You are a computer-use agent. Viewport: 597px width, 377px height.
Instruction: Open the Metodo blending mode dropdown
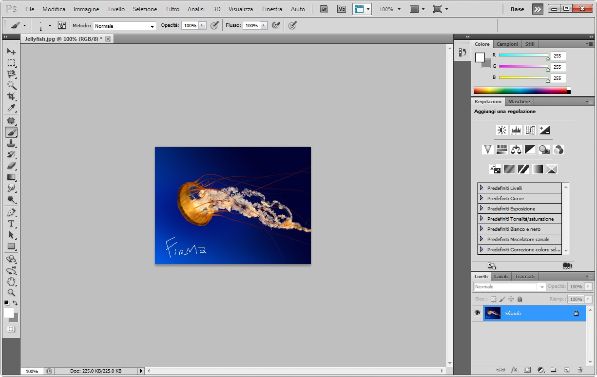125,26
